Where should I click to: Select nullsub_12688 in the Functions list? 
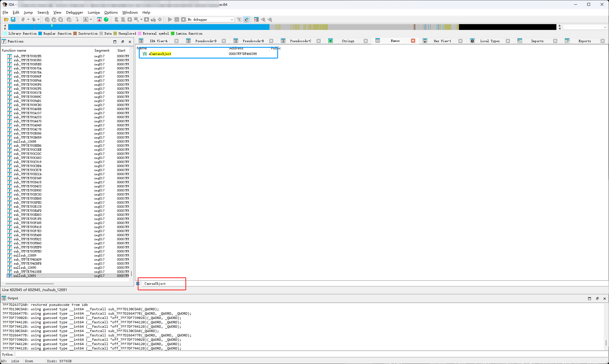pos(25,141)
